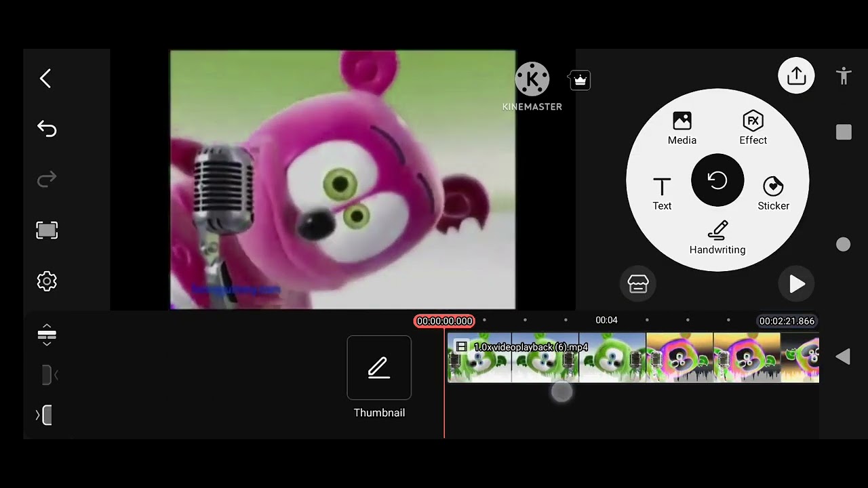Tap the center replace/rotate wheel button

tap(717, 180)
